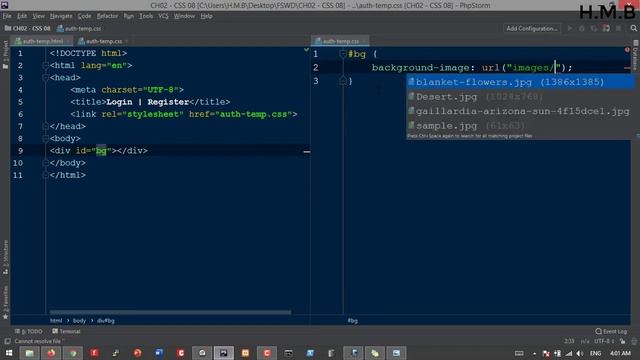Click the red error indicator in CSS editor
Screen dimensions: 640x360
click(627, 50)
